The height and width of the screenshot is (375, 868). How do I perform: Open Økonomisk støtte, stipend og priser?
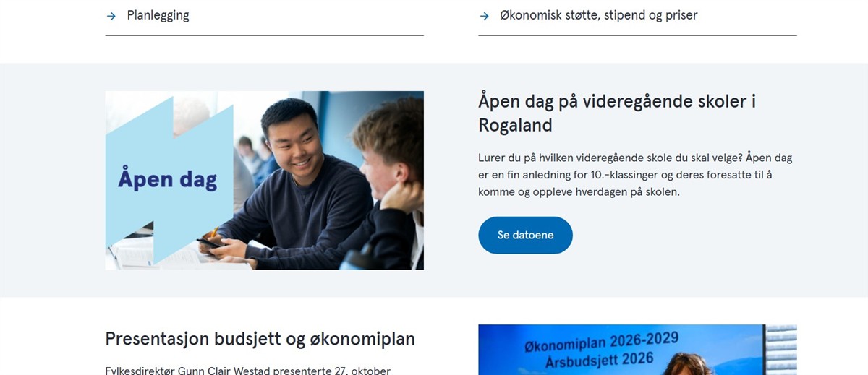(x=637, y=16)
